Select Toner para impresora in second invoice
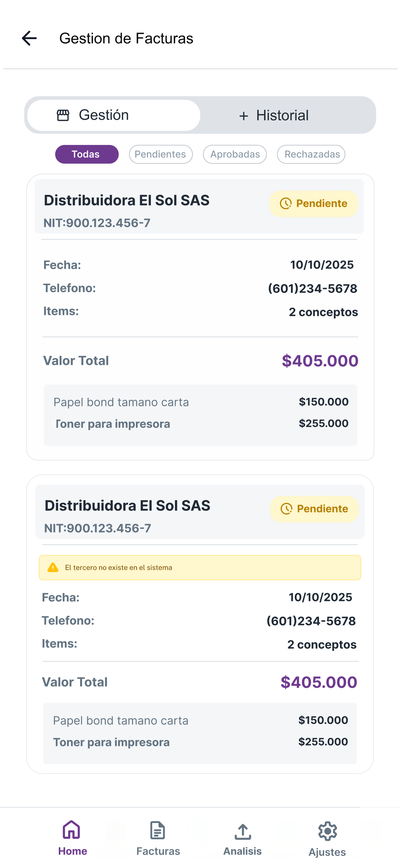The image size is (401, 868). 111,742
